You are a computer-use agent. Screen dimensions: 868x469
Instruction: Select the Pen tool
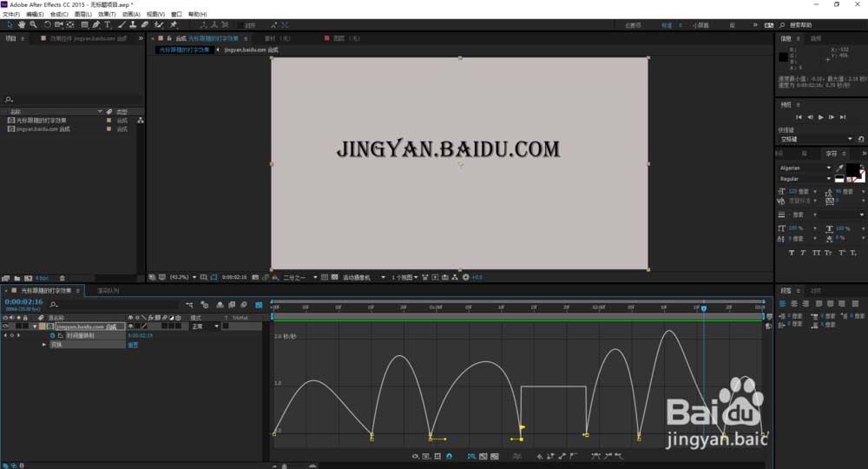pyautogui.click(x=96, y=25)
